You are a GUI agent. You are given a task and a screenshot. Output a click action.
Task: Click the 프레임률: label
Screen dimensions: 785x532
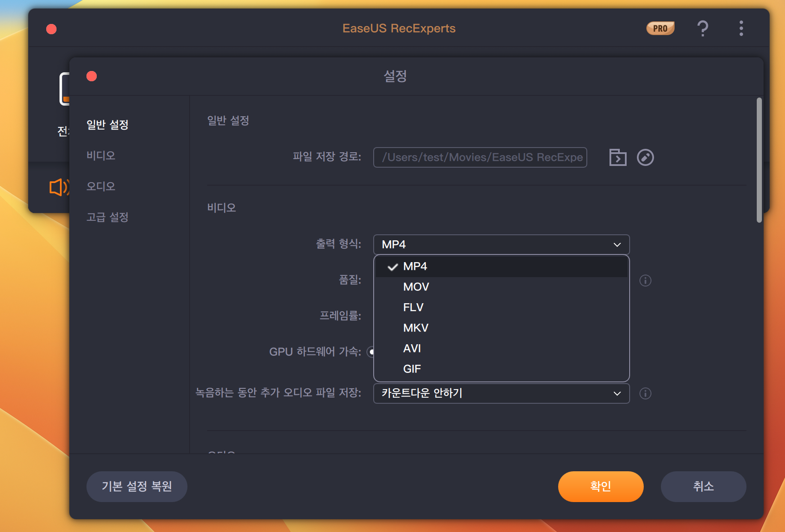pyautogui.click(x=341, y=316)
